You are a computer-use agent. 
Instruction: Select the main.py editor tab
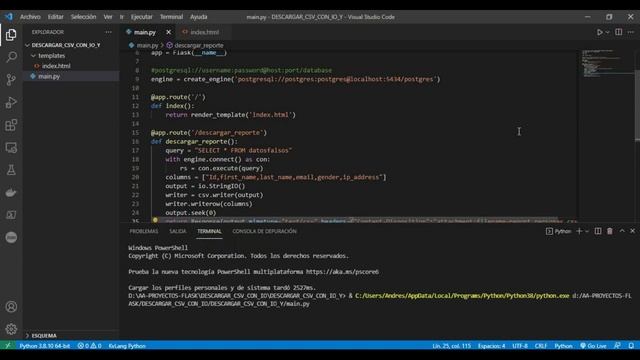click(x=145, y=32)
